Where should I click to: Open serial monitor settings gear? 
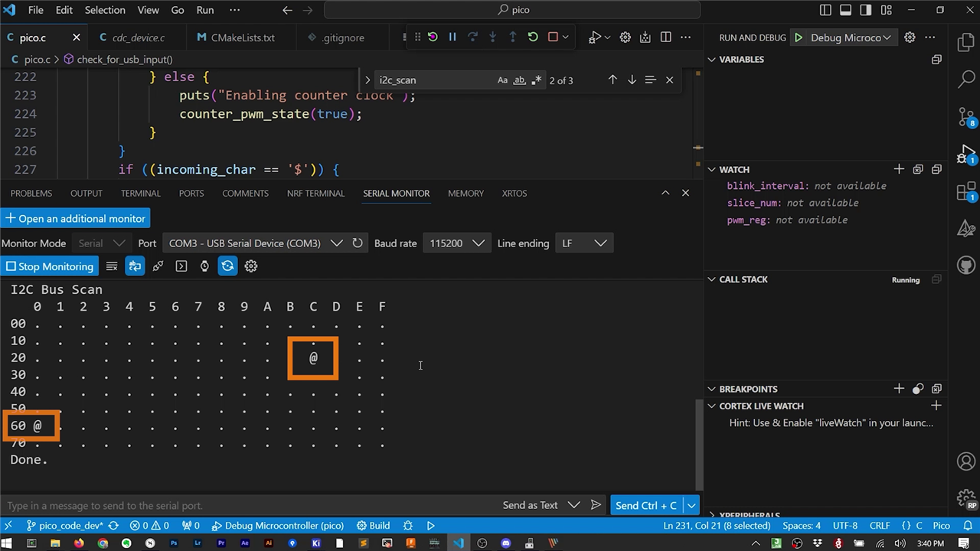251,266
